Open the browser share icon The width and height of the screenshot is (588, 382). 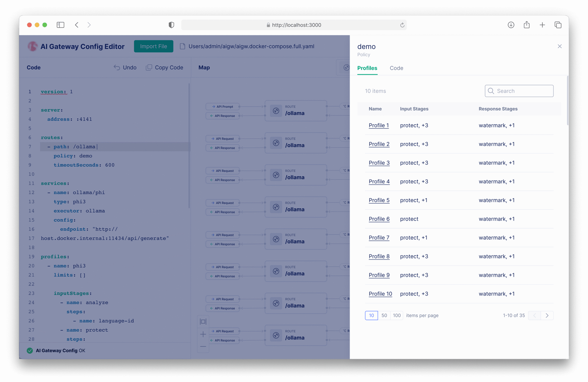[x=527, y=25]
